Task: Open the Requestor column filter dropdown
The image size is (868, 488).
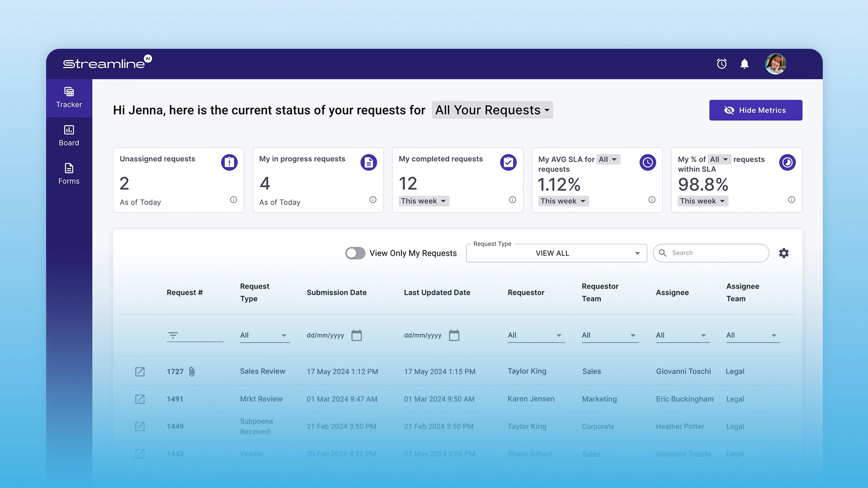Action: point(536,335)
